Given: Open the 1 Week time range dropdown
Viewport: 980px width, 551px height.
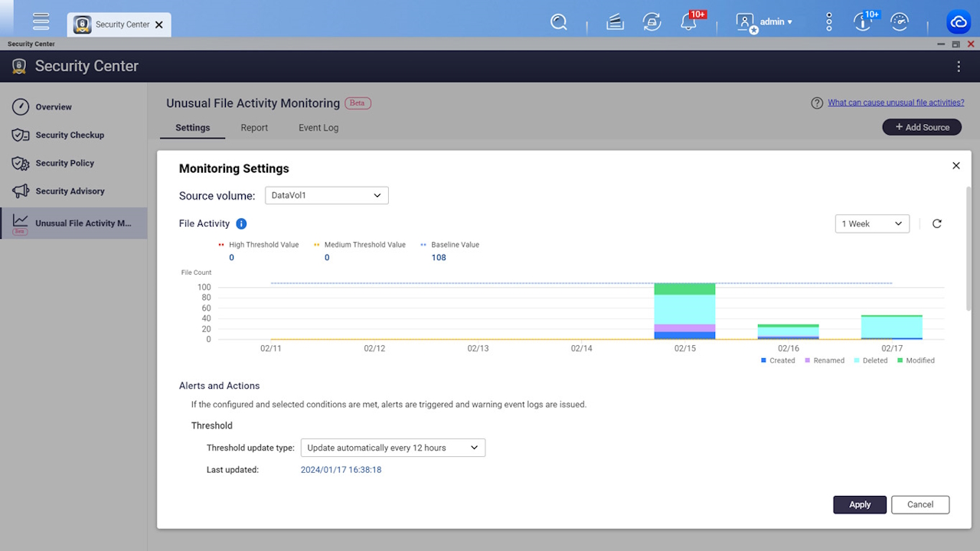Looking at the screenshot, I should click(872, 223).
